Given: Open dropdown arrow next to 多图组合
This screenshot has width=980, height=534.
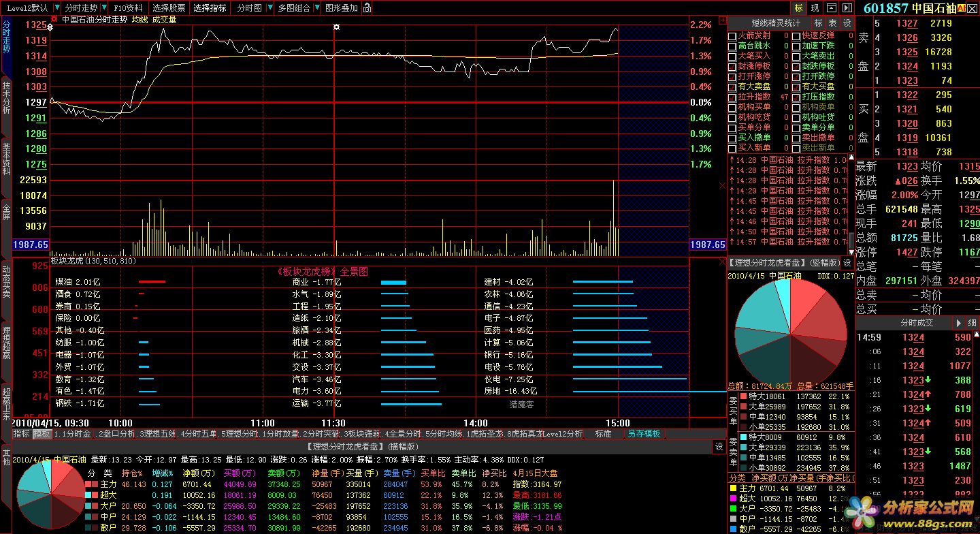Looking at the screenshot, I should pos(316,8).
